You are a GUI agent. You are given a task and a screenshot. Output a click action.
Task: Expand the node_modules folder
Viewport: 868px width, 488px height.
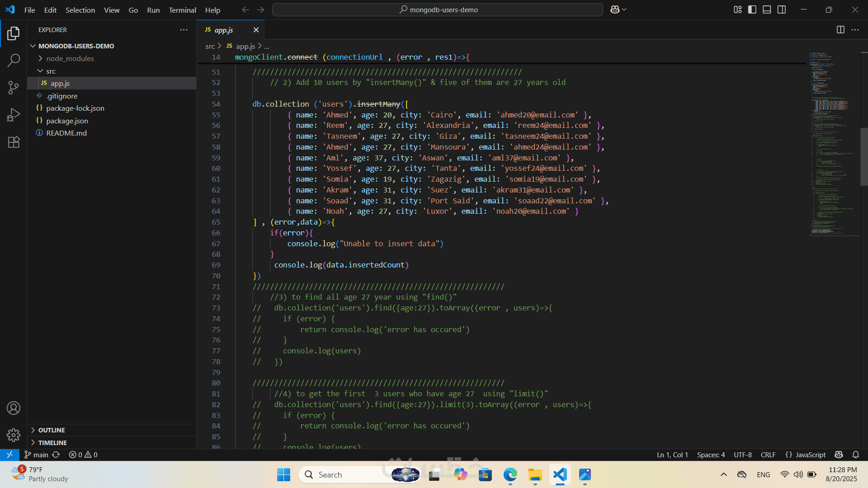(70, 58)
